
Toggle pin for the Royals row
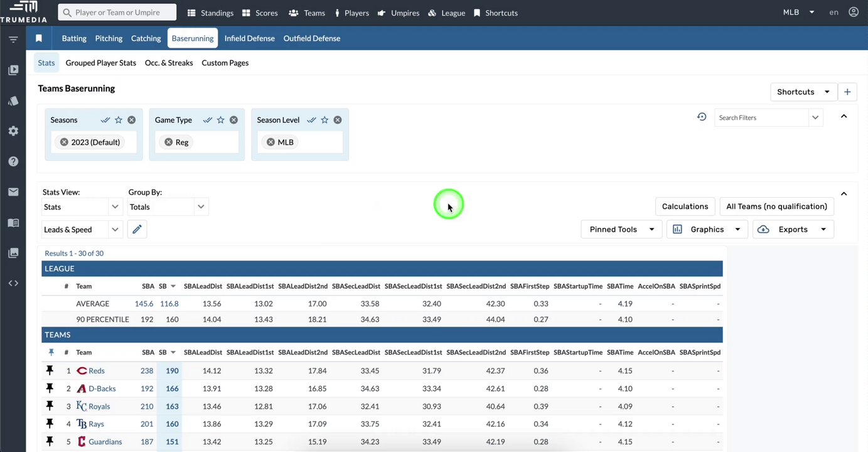coord(50,406)
